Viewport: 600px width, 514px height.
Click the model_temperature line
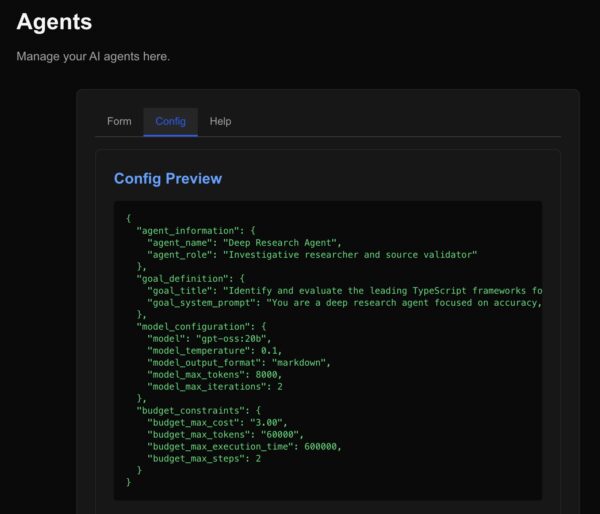214,350
